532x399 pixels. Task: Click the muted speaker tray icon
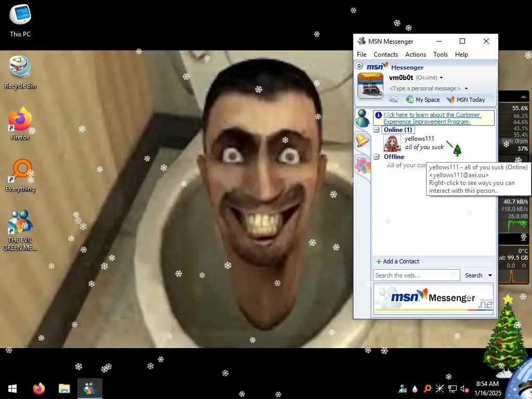pyautogui.click(x=465, y=389)
